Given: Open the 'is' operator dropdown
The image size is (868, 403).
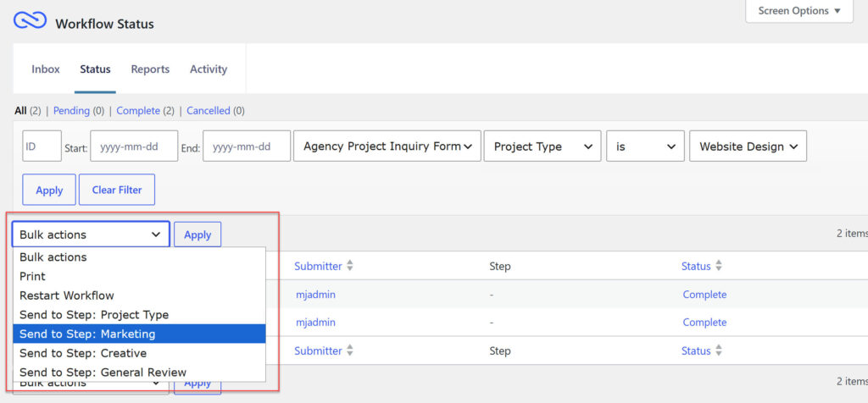Looking at the screenshot, I should pos(645,146).
